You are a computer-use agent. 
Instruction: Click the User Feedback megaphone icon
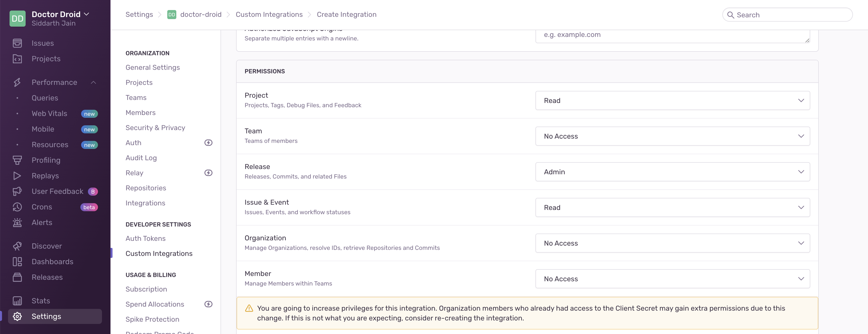17,191
